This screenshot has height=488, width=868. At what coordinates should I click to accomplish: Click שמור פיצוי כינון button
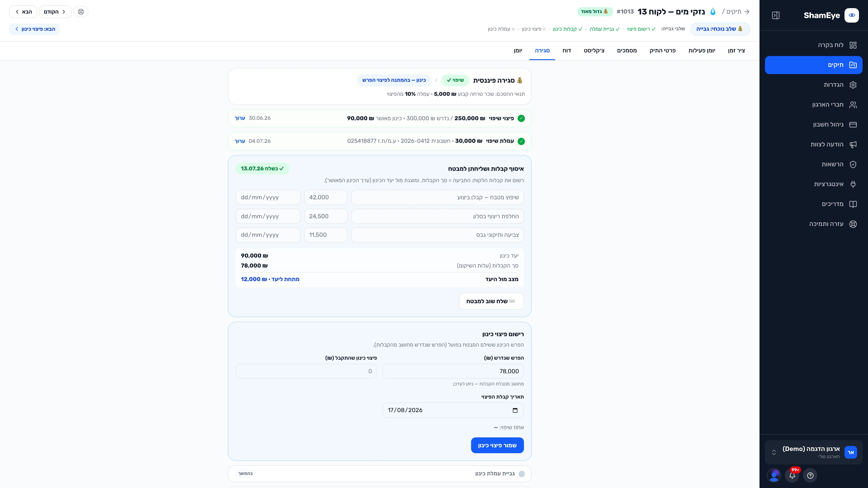(497, 445)
